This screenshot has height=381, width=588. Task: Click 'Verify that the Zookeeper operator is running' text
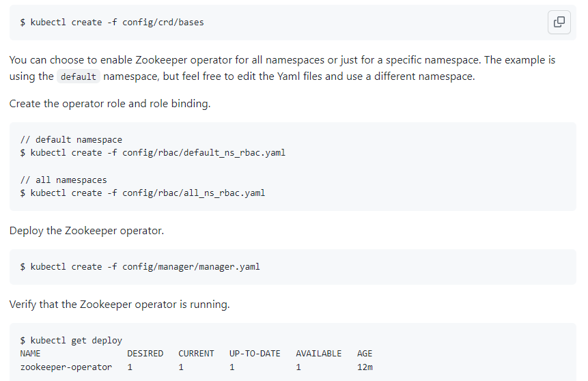click(x=120, y=304)
